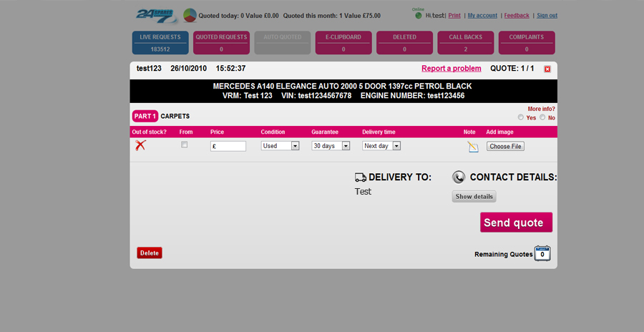The width and height of the screenshot is (644, 332).
Task: Click the red Delete button
Action: 150,253
